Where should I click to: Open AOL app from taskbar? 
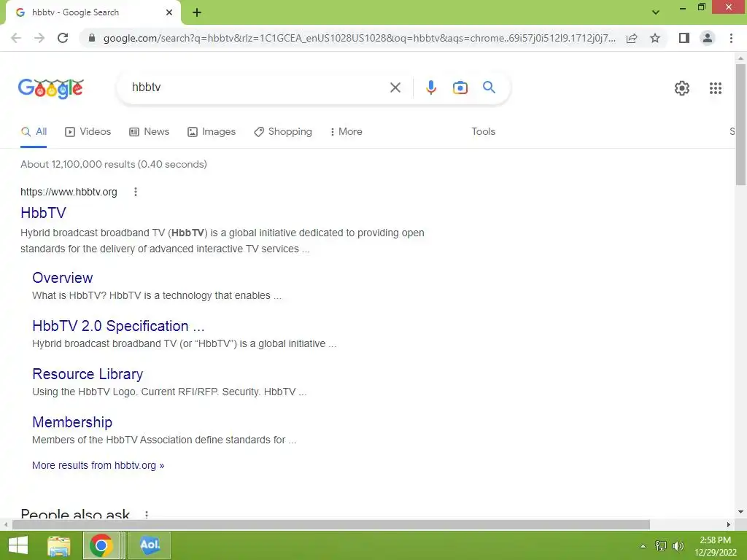150,545
